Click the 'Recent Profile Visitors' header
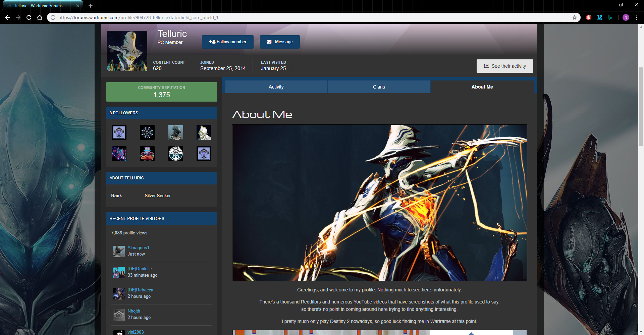Viewport: 644px width, 335px height. (x=162, y=219)
